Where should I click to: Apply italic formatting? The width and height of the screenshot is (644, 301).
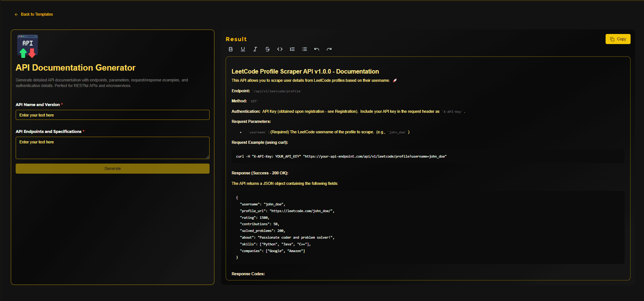(x=255, y=49)
